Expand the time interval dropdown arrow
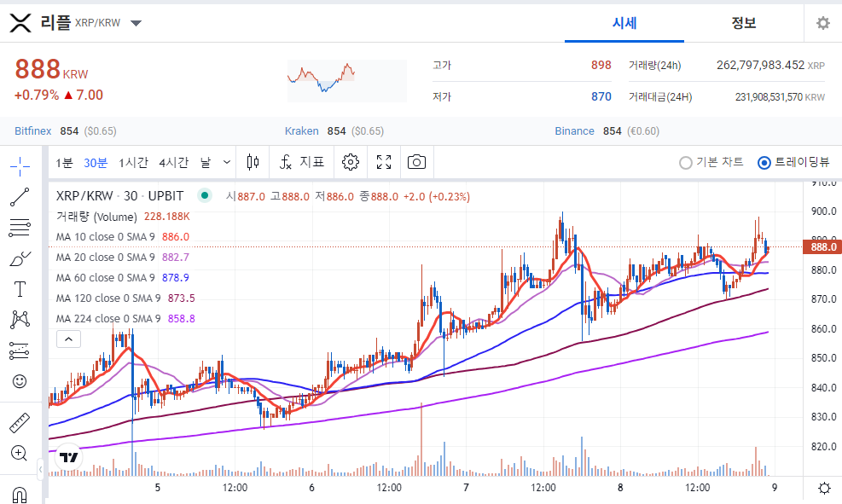This screenshot has width=842, height=504. click(227, 162)
